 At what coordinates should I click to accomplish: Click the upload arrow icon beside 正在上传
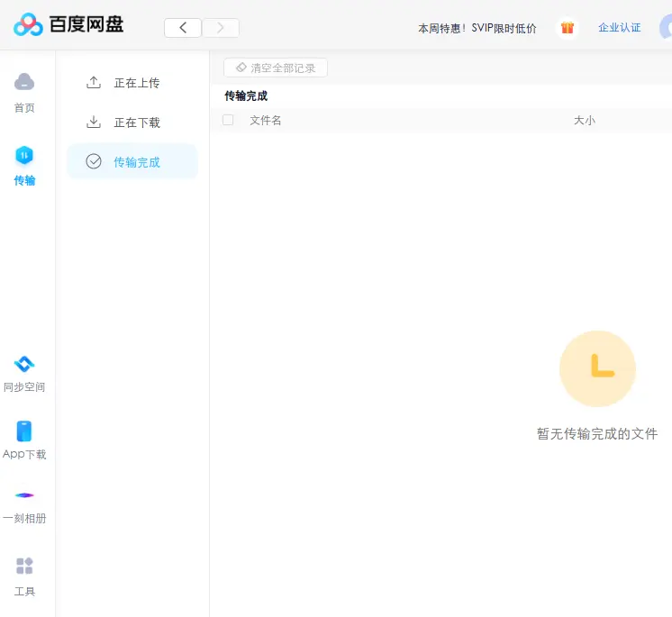pos(94,82)
